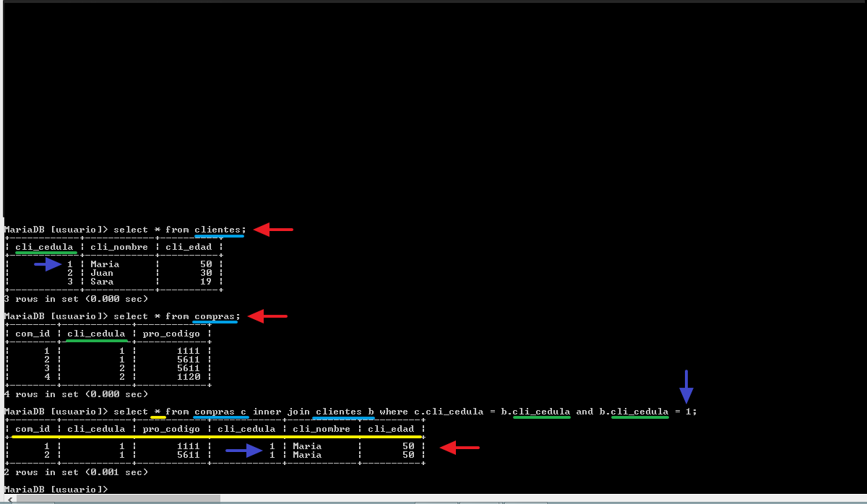Viewport: 867px width, 504px height.
Task: Click the word 'inner' in the join query
Action: click(267, 412)
